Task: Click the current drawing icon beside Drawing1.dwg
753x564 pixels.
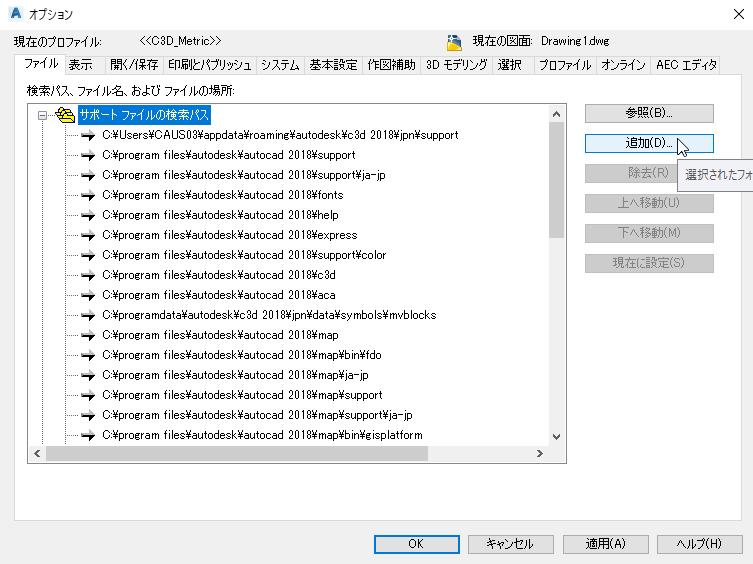Action: pos(454,42)
